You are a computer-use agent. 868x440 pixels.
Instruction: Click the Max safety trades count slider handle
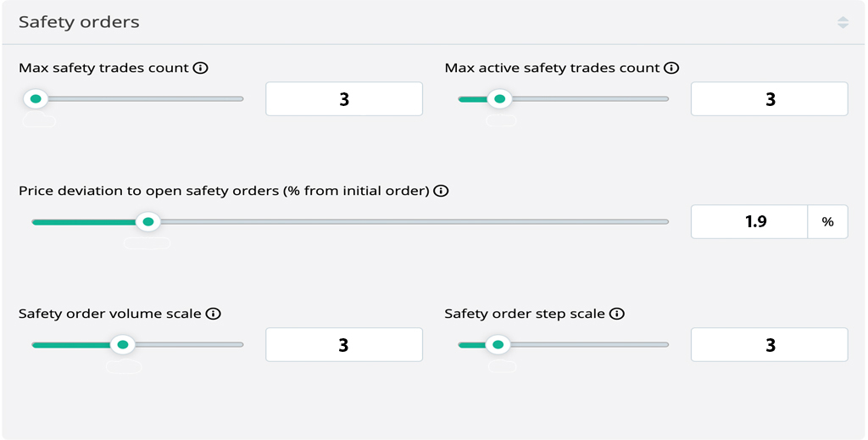tap(36, 99)
